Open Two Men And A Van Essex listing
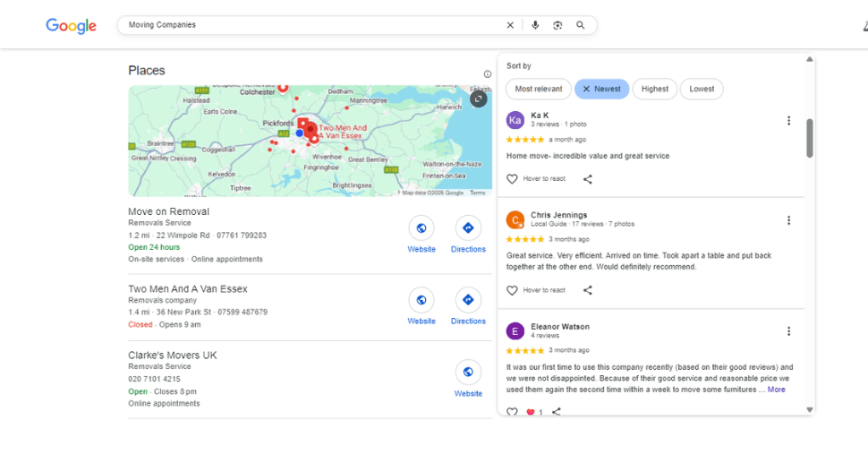868x463 pixels. click(x=188, y=289)
